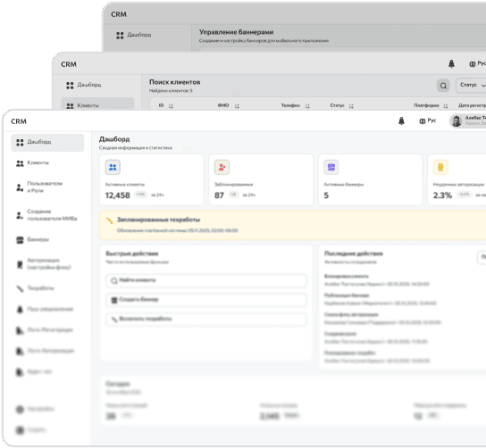
Task: Click the Активные клиенты card icon
Action: 113,167
